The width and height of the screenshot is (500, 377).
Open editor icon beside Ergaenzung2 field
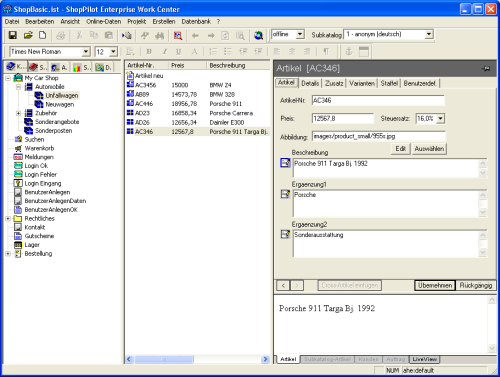pos(285,234)
